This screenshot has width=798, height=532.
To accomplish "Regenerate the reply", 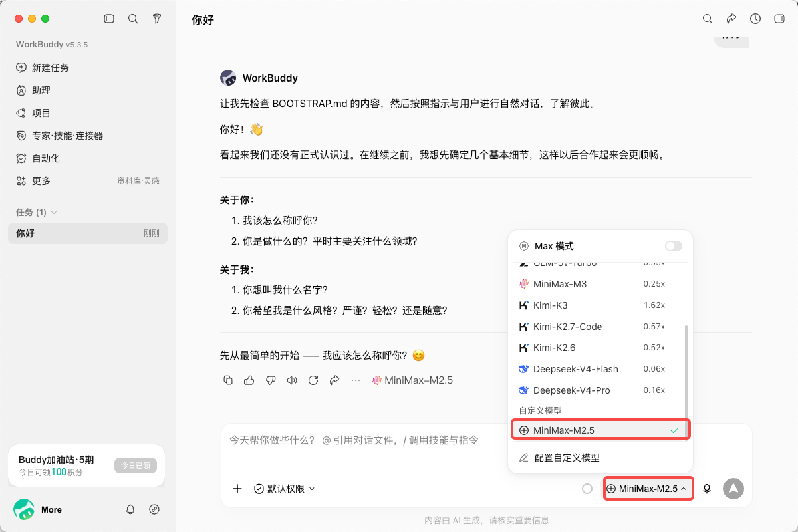I will pyautogui.click(x=313, y=380).
